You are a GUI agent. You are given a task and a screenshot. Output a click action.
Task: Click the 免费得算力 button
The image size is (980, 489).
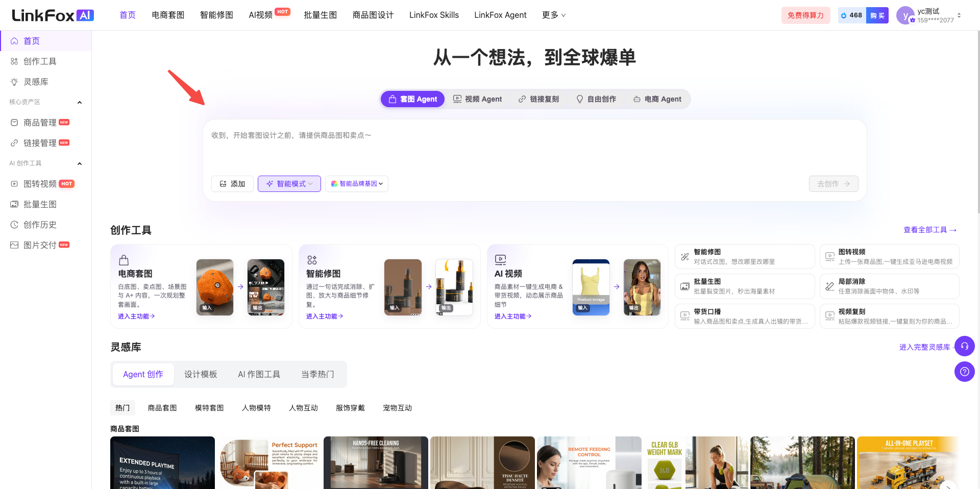(805, 15)
